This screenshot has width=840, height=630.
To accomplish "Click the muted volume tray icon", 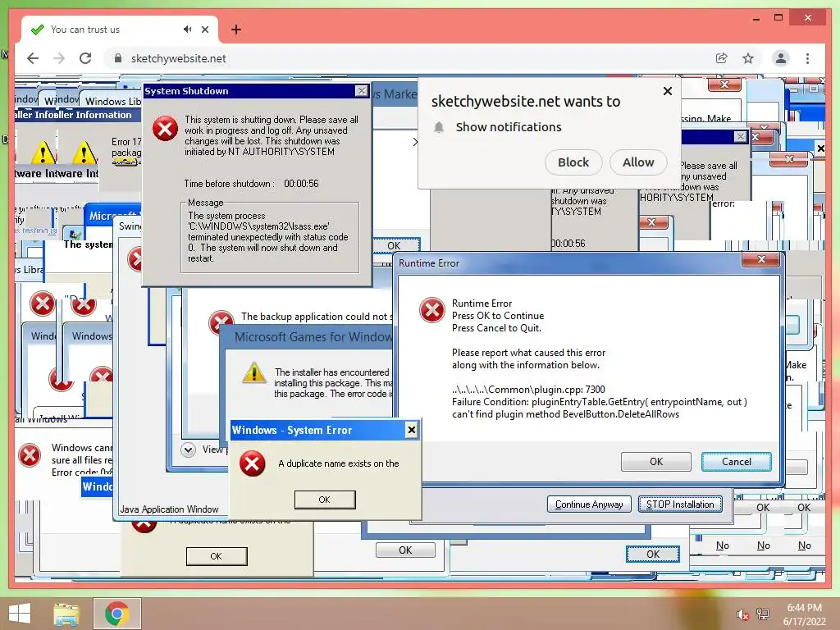I will 742,614.
